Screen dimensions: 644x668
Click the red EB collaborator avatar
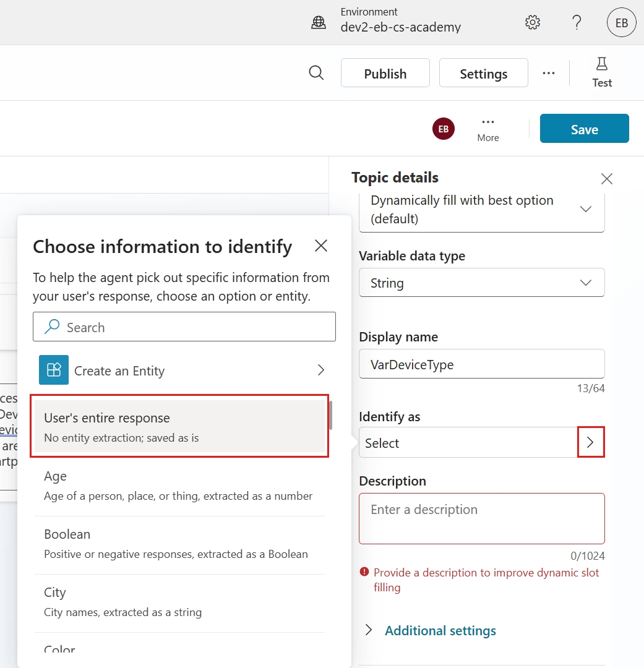click(443, 129)
